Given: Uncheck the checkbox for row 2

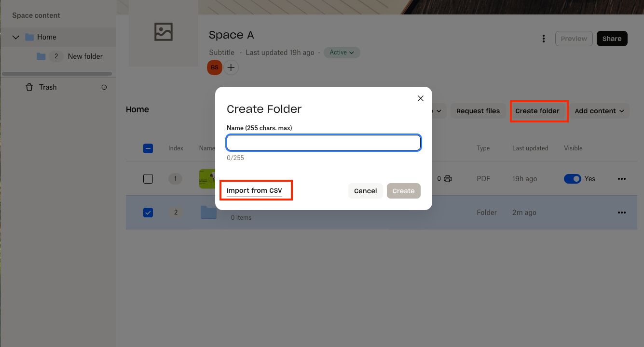Looking at the screenshot, I should tap(148, 213).
